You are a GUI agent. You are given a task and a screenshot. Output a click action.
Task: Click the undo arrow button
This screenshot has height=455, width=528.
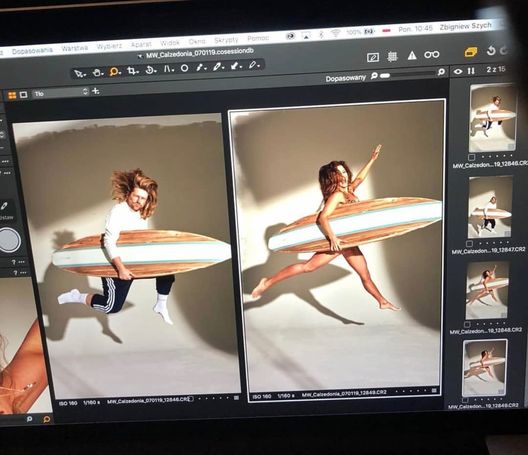click(491, 51)
